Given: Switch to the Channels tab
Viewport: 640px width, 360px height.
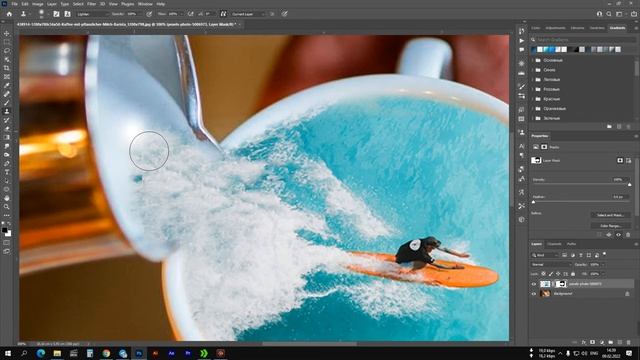Looking at the screenshot, I should [x=554, y=244].
